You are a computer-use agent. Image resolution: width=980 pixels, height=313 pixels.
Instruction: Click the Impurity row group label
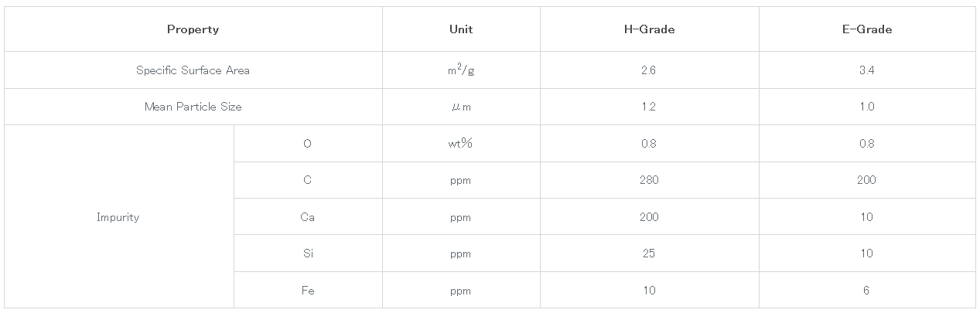[x=118, y=217]
